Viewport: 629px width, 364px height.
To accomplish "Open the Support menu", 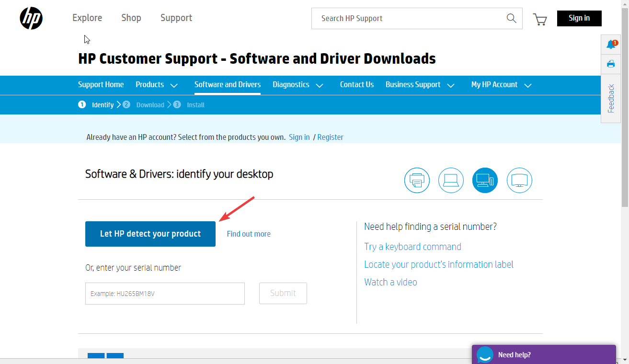I will [176, 18].
